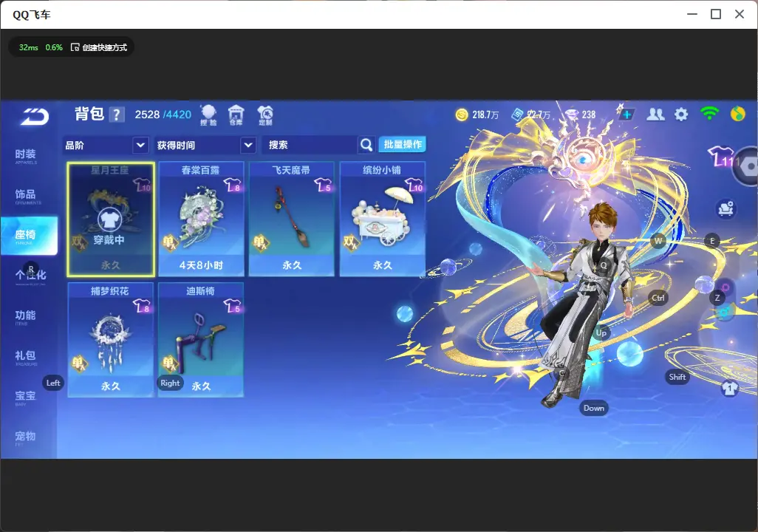Click the 单人 badge on 捕梦织花
758x532 pixels.
click(x=79, y=363)
